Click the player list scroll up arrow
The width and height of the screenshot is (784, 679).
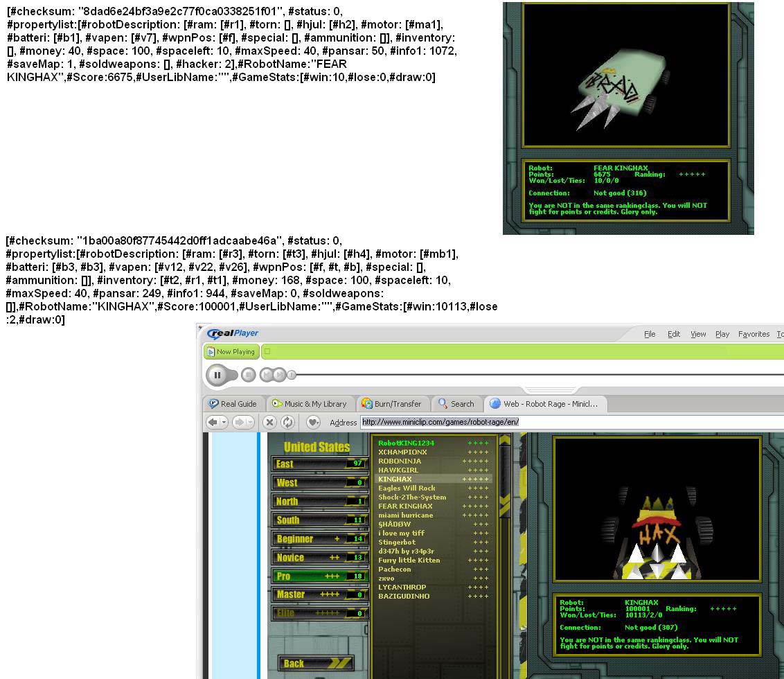coord(504,441)
